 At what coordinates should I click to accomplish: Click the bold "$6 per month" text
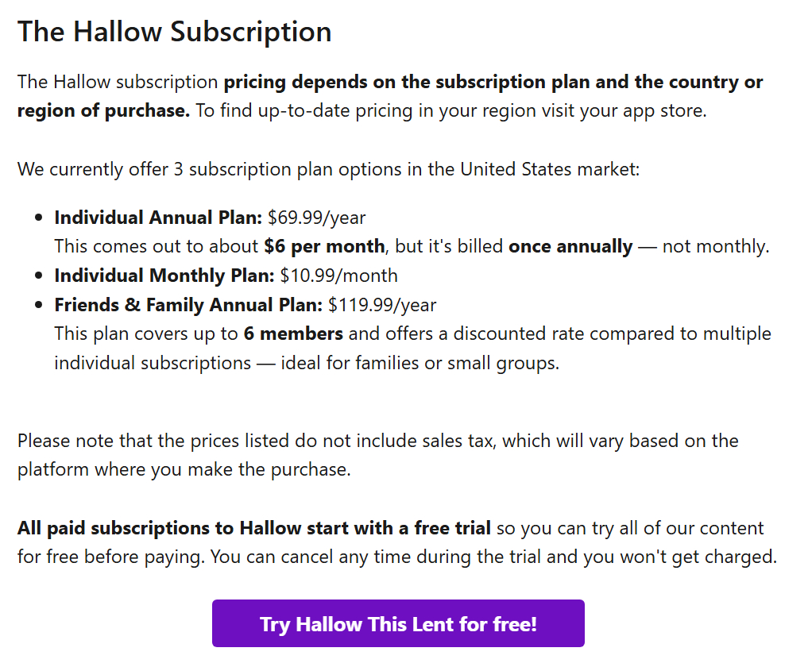(x=324, y=246)
